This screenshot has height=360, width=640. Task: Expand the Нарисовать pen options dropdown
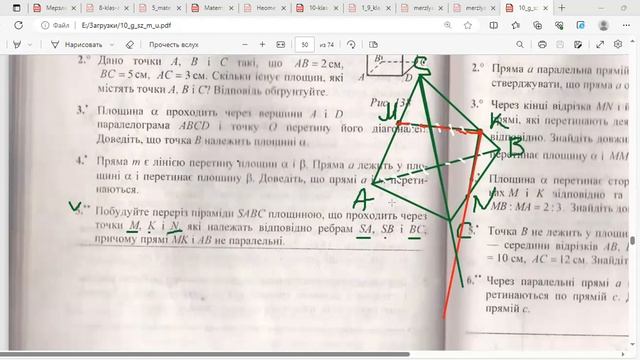click(x=112, y=44)
